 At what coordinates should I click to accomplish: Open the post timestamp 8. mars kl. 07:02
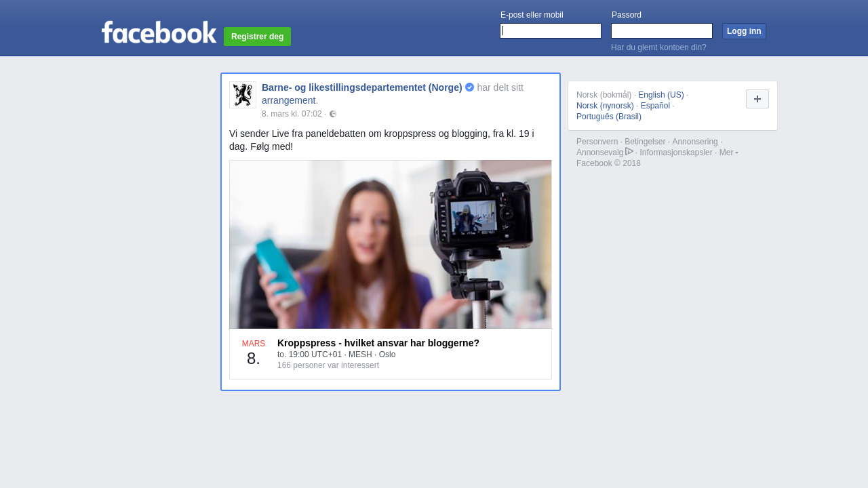292,114
